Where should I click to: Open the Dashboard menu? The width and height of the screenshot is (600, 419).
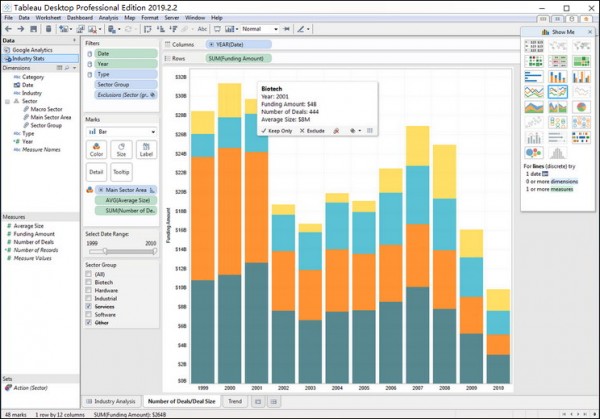click(80, 18)
